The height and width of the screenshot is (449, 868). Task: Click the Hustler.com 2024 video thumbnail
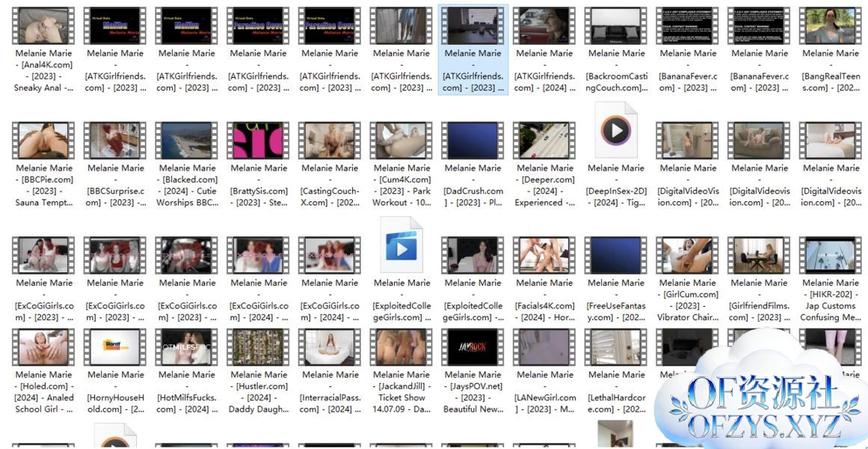259,347
